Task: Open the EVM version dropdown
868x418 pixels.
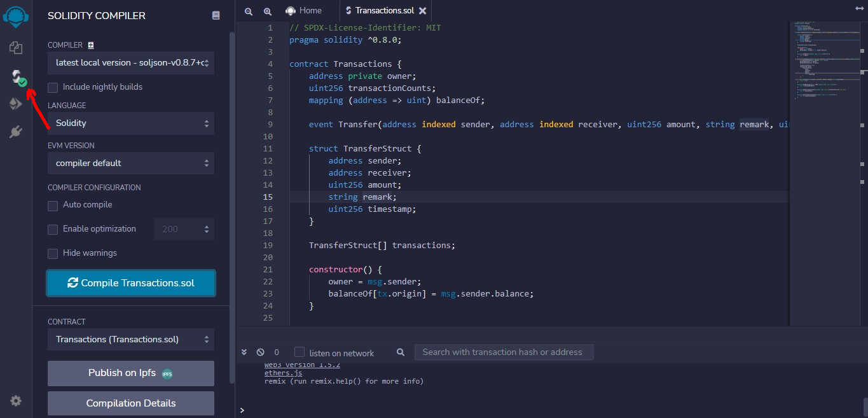Action: coord(131,163)
